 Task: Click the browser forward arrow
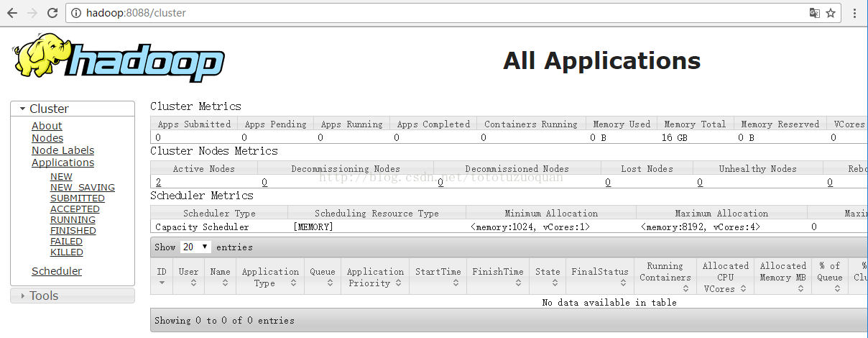(32, 13)
